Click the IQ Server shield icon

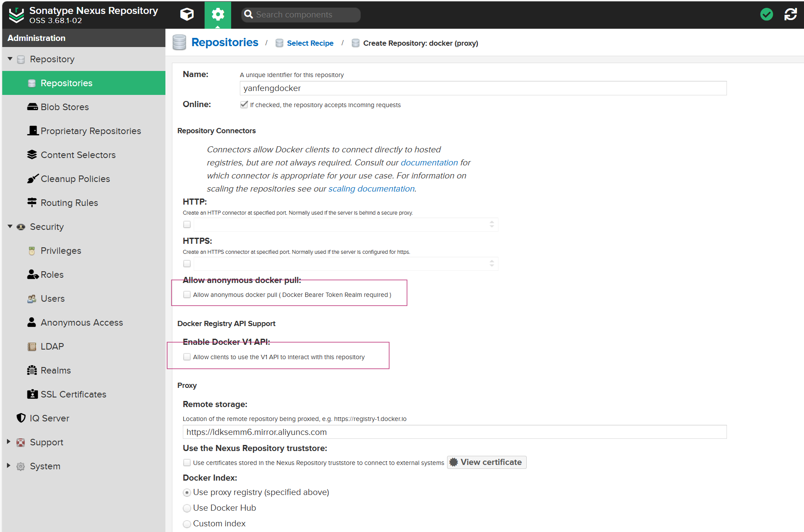coord(21,418)
